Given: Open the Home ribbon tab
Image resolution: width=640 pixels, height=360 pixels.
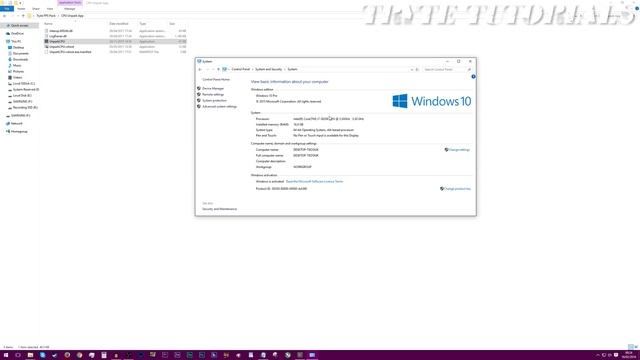Looking at the screenshot, I should tap(21, 9).
